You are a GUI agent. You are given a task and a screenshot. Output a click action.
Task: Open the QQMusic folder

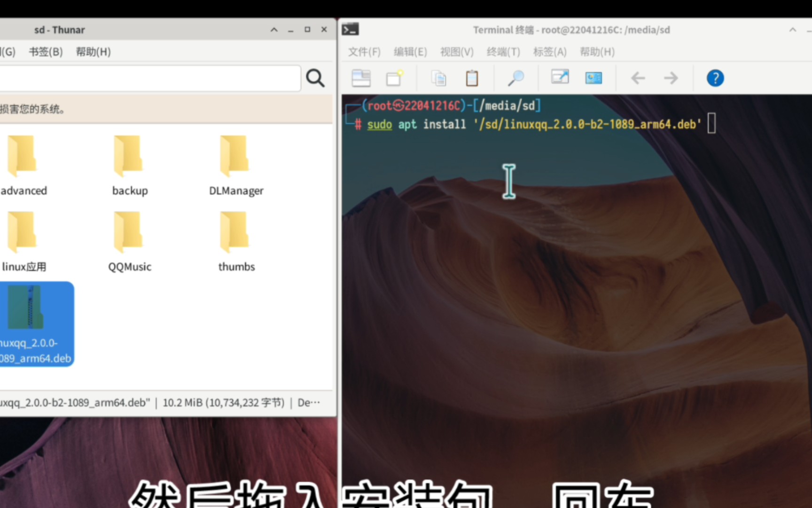point(130,242)
